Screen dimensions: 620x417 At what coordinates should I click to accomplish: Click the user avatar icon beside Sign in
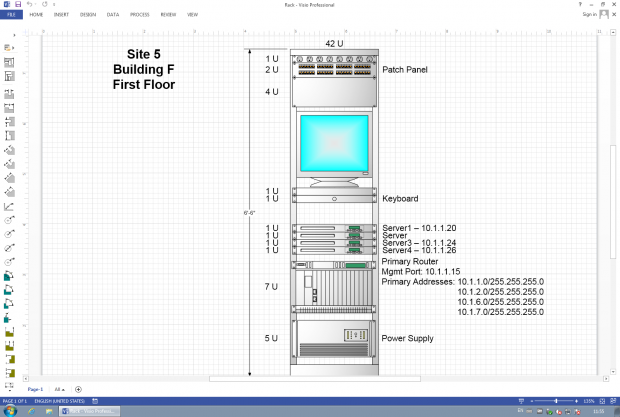(604, 15)
